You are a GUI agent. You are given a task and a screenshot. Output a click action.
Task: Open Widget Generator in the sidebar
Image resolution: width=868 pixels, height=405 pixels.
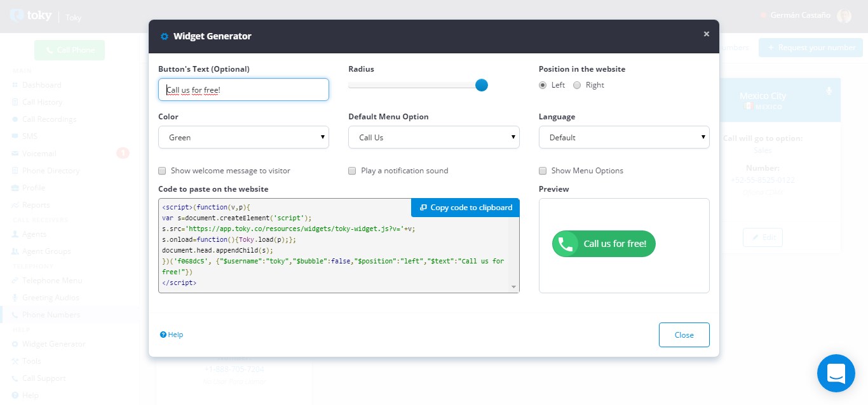(53, 344)
